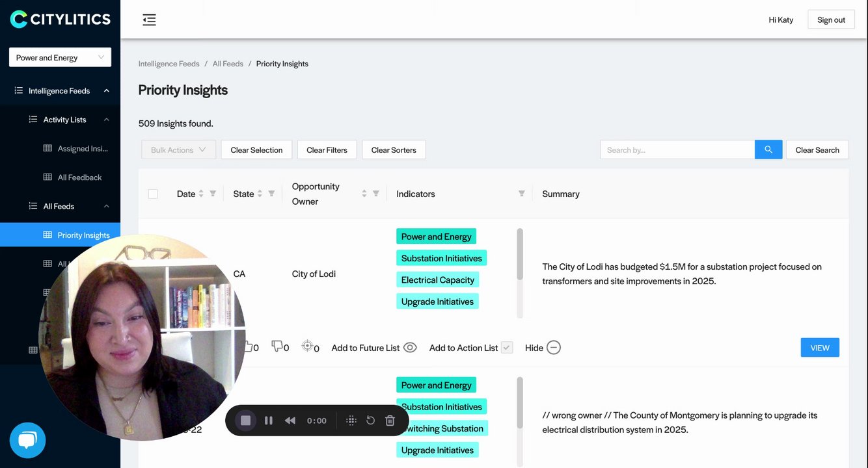Viewport: 868px width, 468px height.
Task: Go to All Feeds breadcrumb
Action: pyautogui.click(x=228, y=64)
